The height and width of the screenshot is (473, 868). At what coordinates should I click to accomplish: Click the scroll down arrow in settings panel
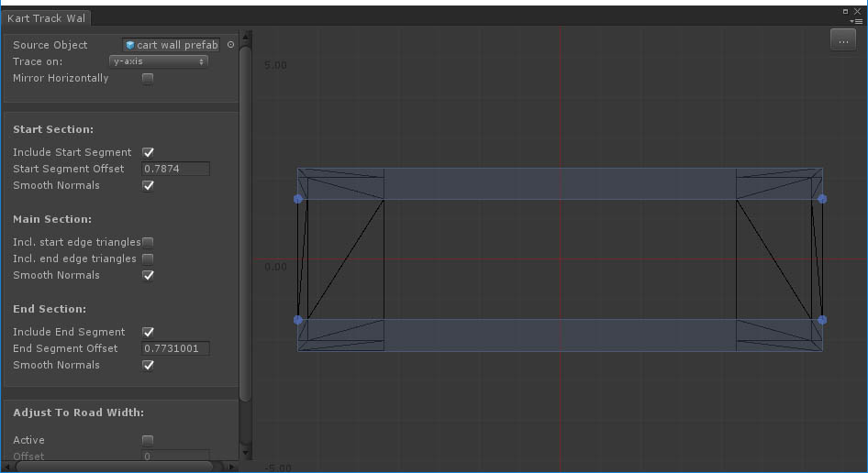tap(246, 453)
